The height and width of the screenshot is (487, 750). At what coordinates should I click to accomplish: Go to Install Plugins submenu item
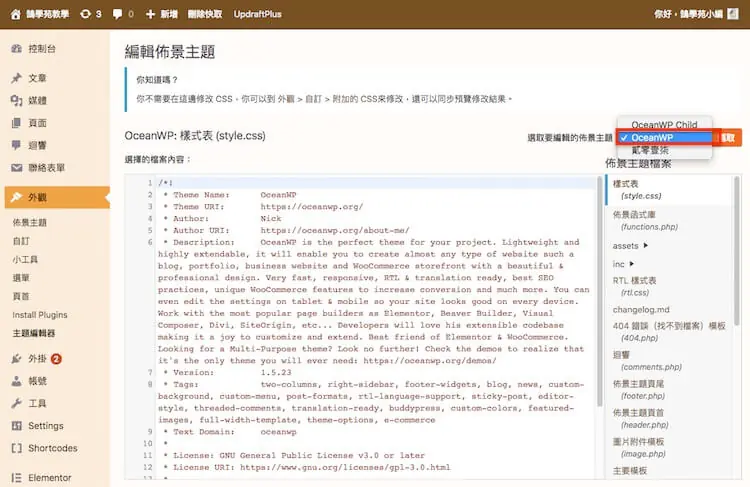click(x=40, y=315)
